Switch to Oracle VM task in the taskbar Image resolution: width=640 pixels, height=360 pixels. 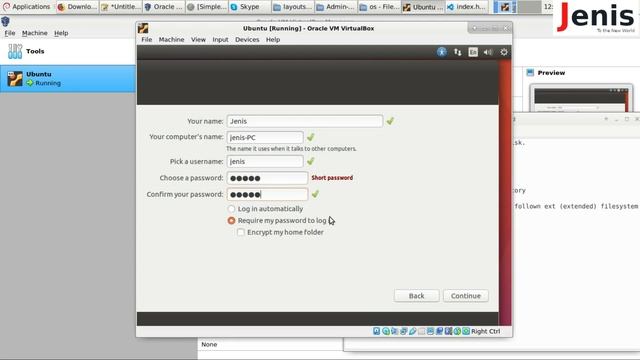point(164,7)
